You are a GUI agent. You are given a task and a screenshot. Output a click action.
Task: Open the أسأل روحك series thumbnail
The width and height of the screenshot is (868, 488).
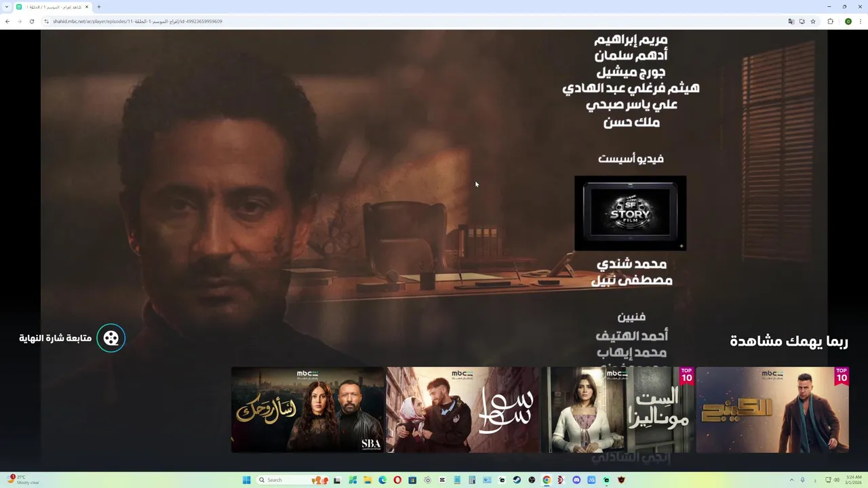pos(307,409)
